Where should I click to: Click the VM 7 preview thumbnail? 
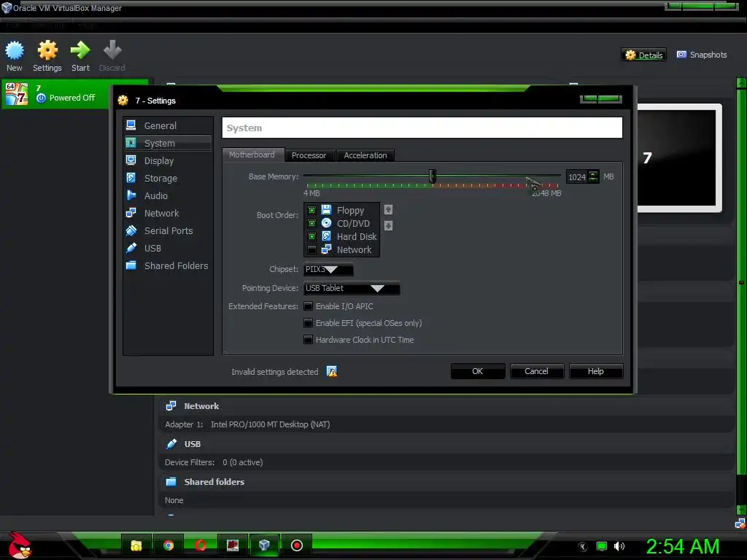click(x=680, y=158)
